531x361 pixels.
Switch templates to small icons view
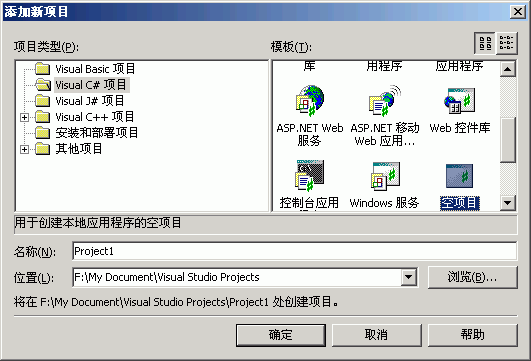click(507, 43)
